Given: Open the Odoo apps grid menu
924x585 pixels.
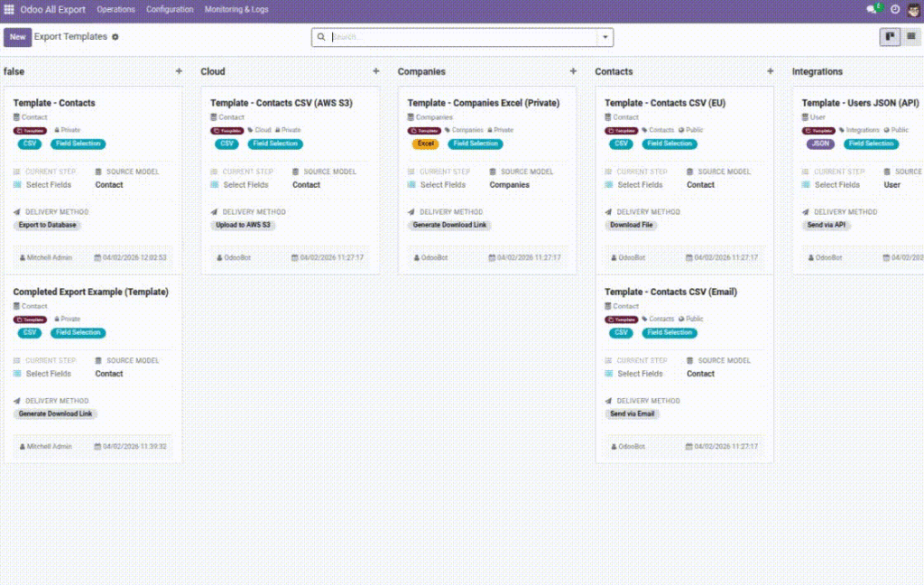Looking at the screenshot, I should (9, 9).
